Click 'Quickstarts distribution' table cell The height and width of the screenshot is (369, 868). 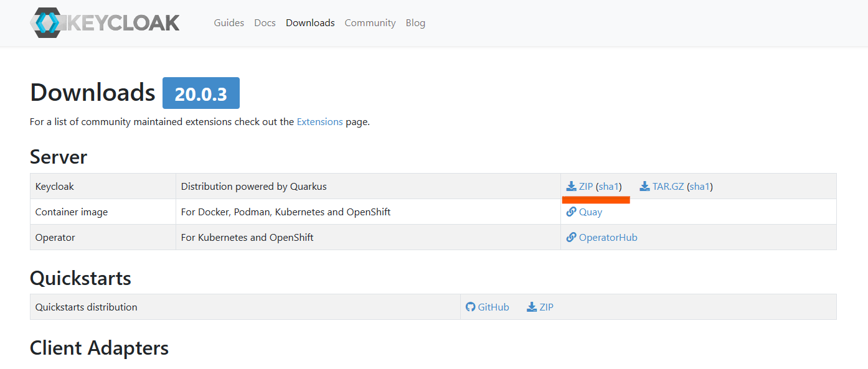245,307
